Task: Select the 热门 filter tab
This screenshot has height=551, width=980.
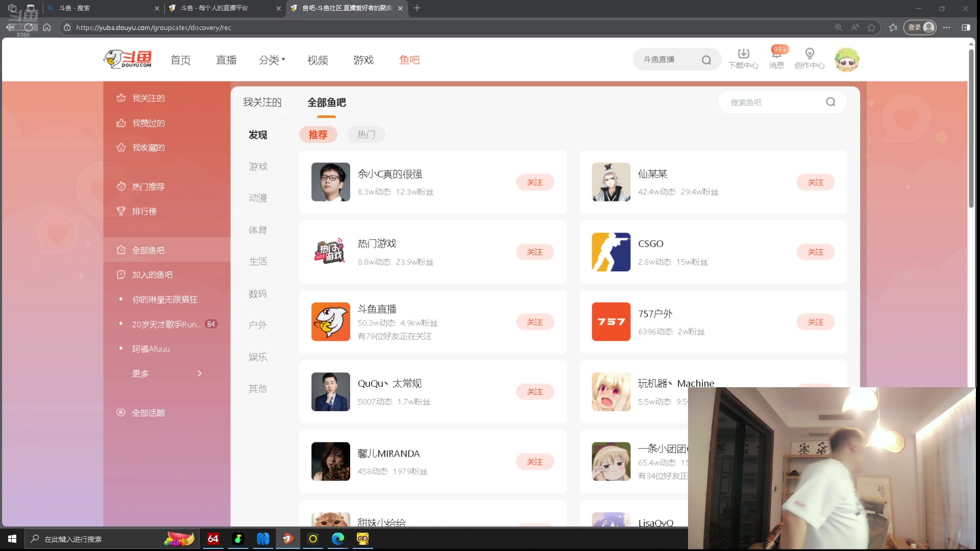Action: [366, 135]
